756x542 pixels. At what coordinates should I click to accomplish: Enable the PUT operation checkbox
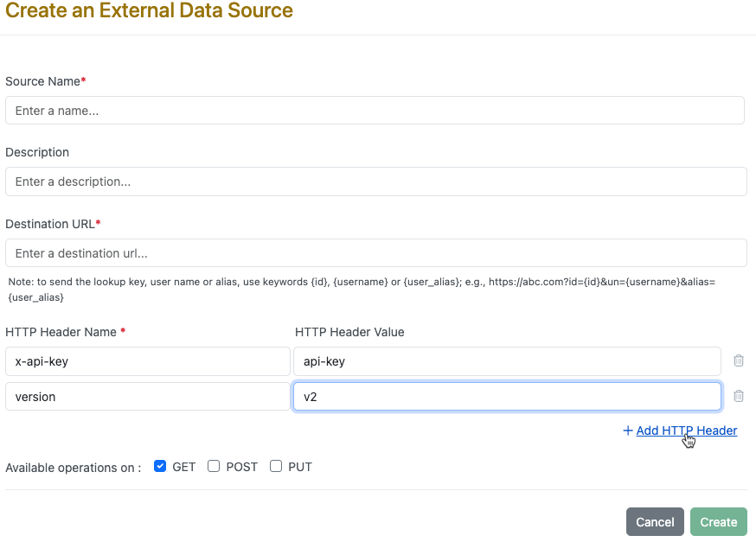click(x=276, y=466)
